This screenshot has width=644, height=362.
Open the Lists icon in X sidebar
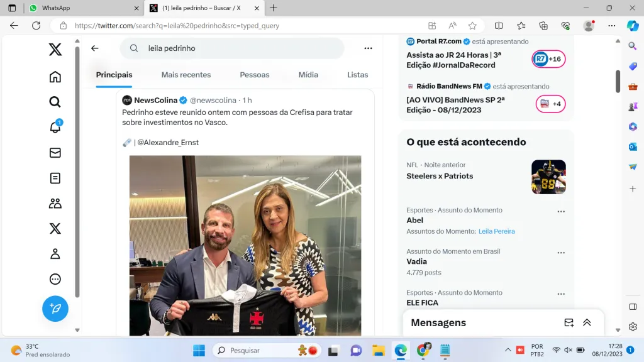tap(55, 178)
